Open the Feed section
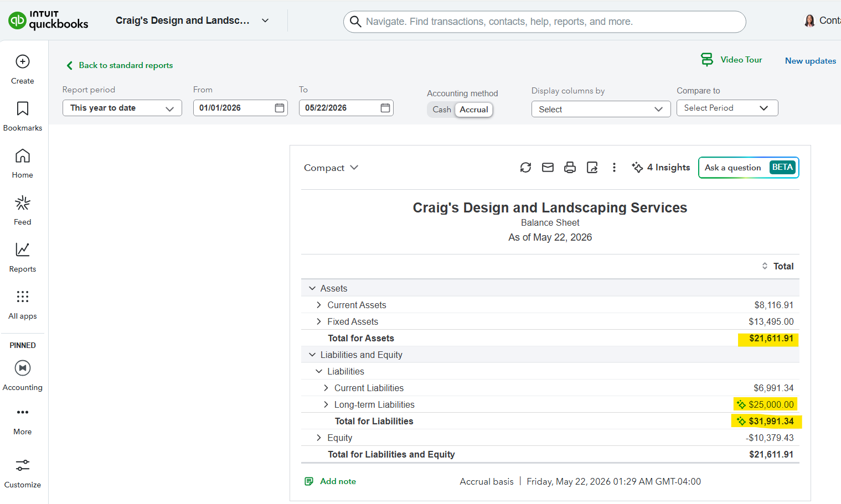 [23, 210]
